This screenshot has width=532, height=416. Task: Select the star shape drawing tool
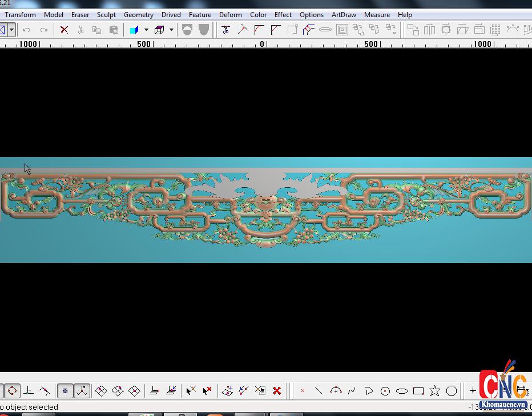coord(435,391)
